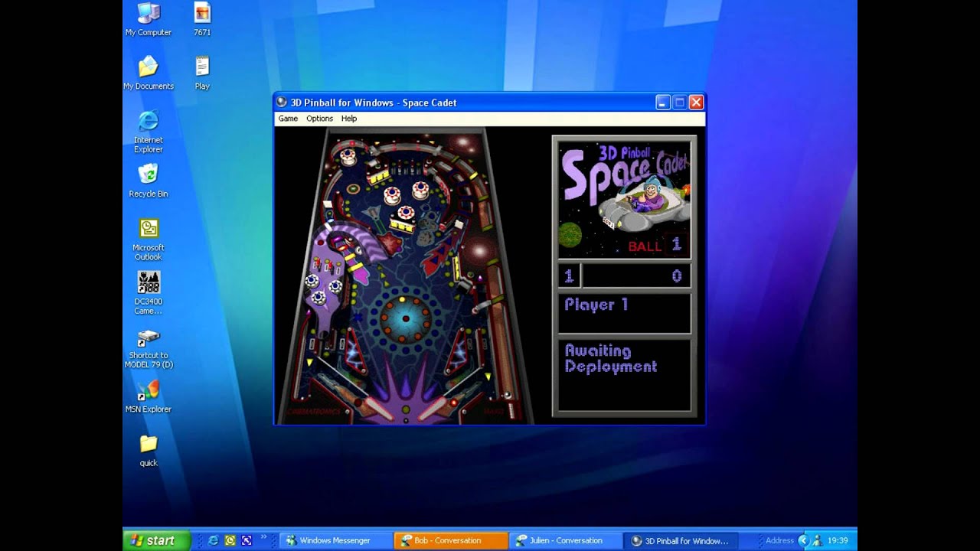Click the score display showing 0

coord(636,276)
